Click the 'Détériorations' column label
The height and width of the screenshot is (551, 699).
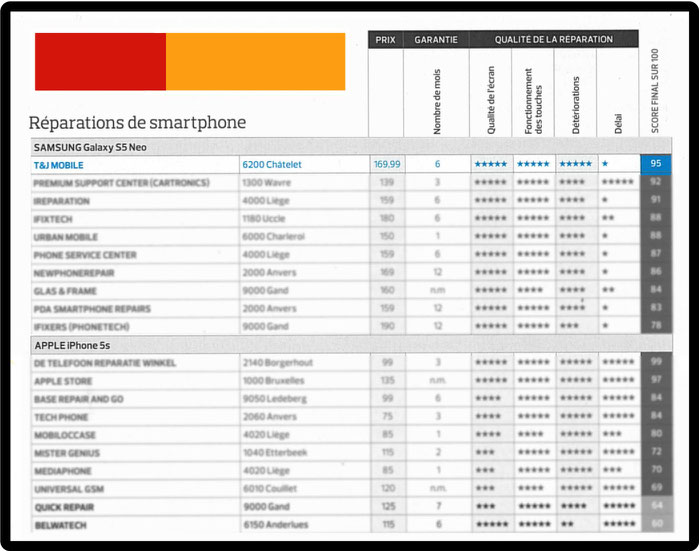(576, 105)
